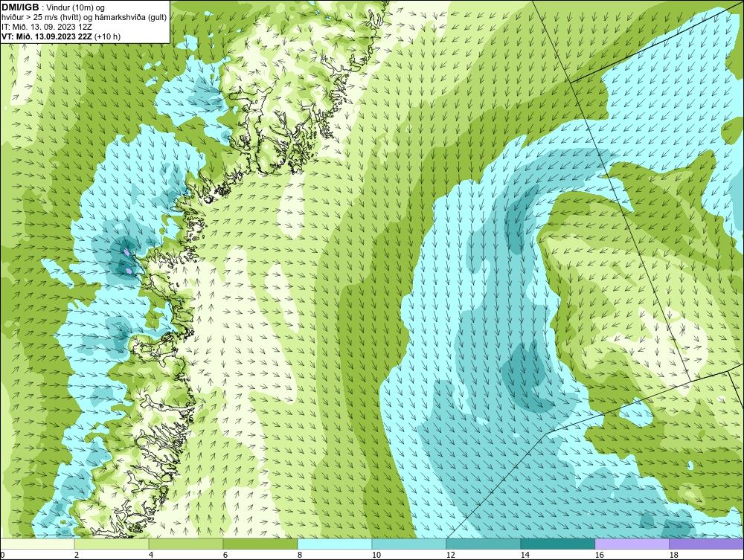Click the 'DMI/IGB : Vindur (10m) og' title line
This screenshot has width=744, height=560.
[x=54, y=7]
